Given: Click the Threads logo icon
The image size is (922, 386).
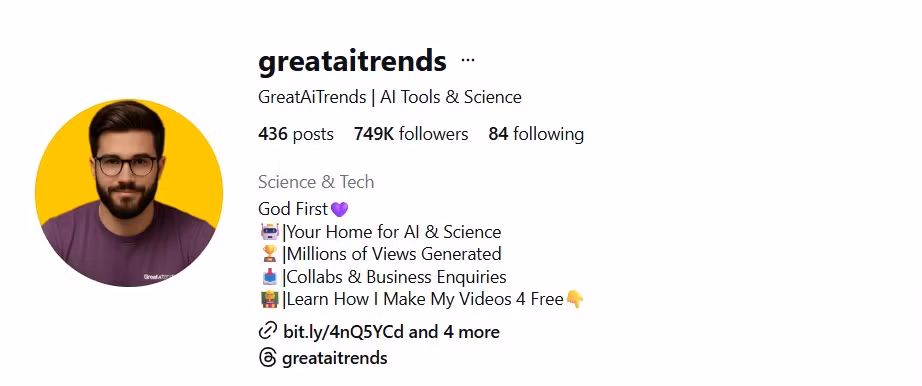Looking at the screenshot, I should click(x=268, y=358).
